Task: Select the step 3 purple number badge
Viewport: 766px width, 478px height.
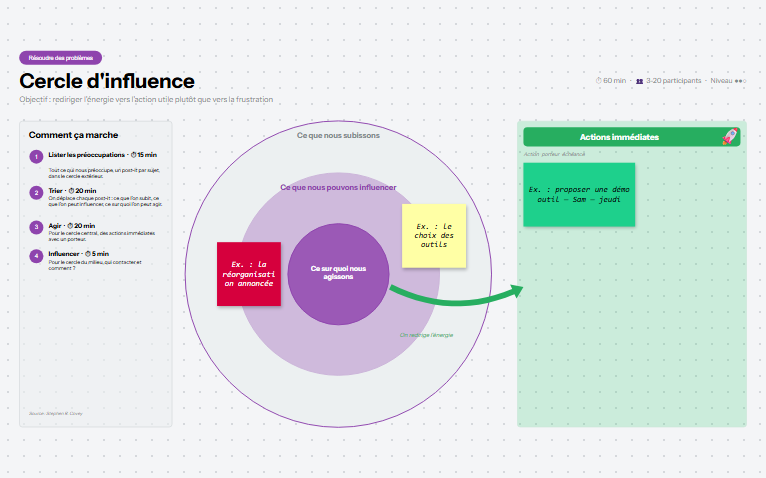Action: [36, 227]
